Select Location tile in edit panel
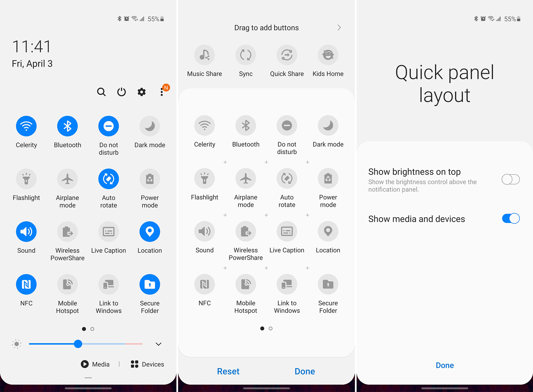Image resolution: width=533 pixels, height=392 pixels. pos(328,231)
